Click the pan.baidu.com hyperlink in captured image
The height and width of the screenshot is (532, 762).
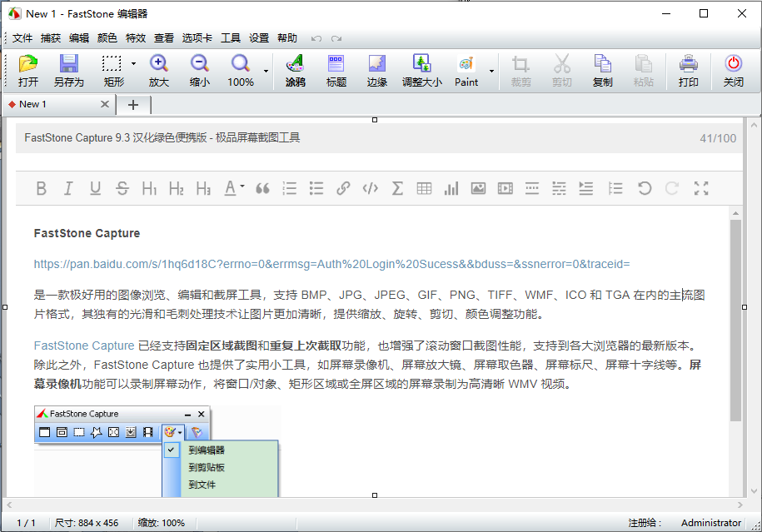(x=331, y=264)
